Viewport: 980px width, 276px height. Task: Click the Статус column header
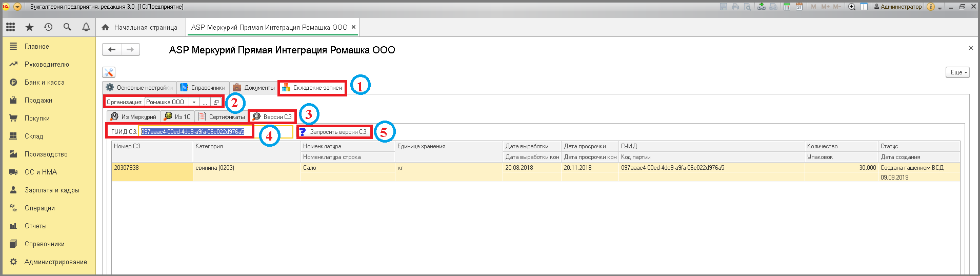click(919, 146)
